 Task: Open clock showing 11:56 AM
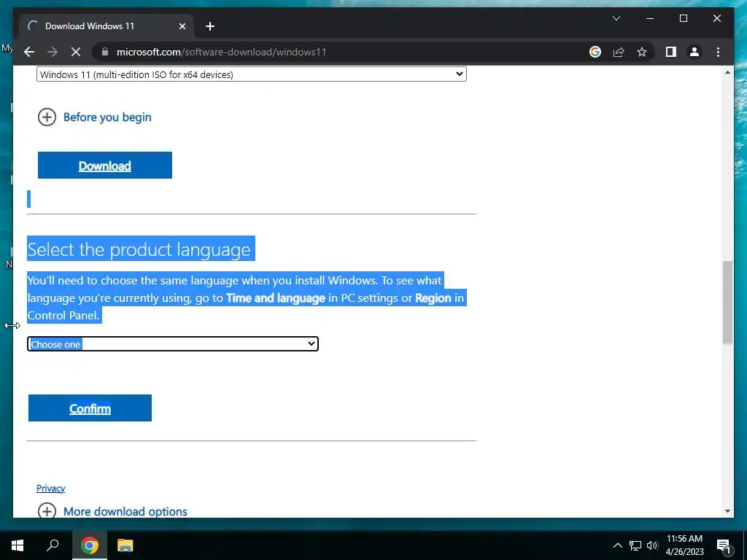(x=684, y=545)
